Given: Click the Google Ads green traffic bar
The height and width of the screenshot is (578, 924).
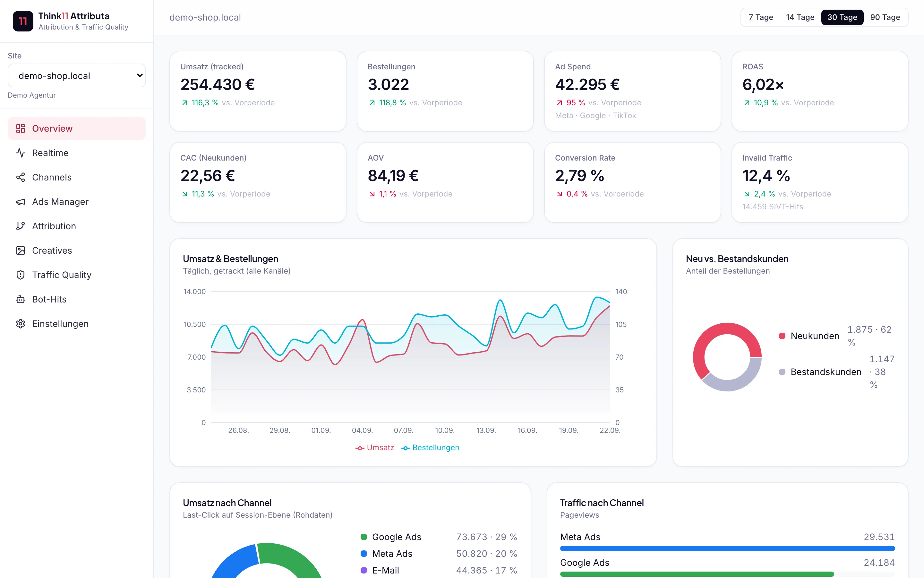Looking at the screenshot, I should point(697,574).
